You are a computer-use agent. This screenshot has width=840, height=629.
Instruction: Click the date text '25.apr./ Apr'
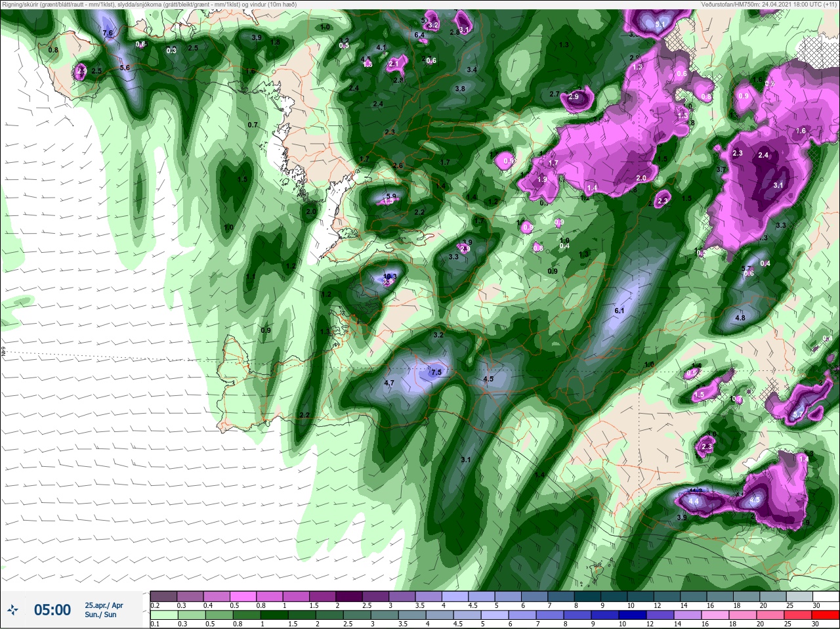(x=104, y=605)
